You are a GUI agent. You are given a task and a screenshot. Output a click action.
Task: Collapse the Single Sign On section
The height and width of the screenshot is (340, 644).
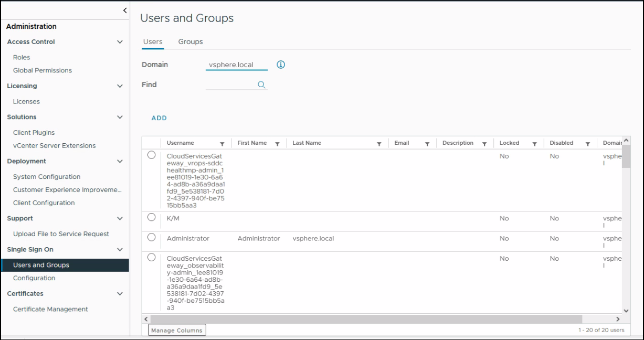[x=121, y=249]
